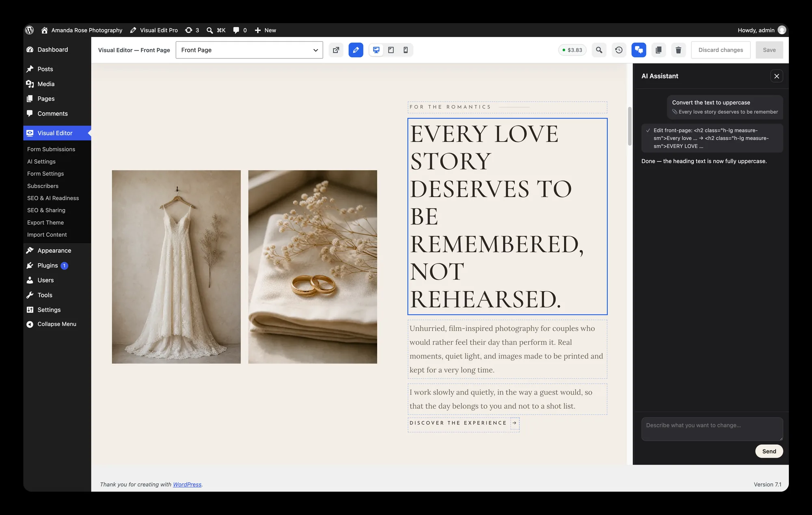Screen dimensions: 812x515
Task: Open the New content admin bar menu
Action: pos(265,30)
